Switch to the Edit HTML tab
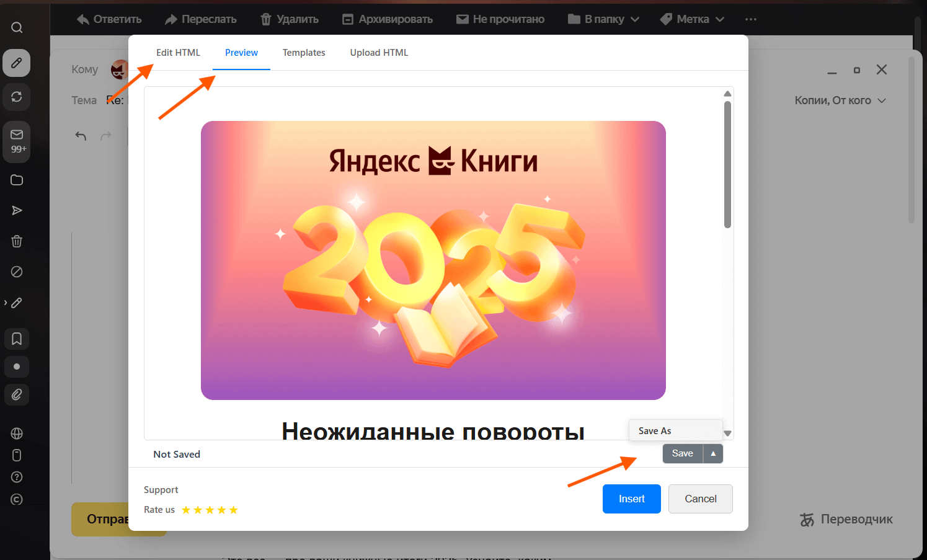The image size is (927, 560). (179, 53)
